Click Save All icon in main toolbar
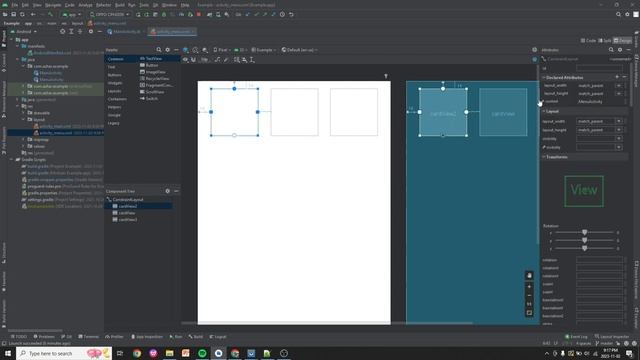Viewport: 640px width, 360px height. click(13, 14)
